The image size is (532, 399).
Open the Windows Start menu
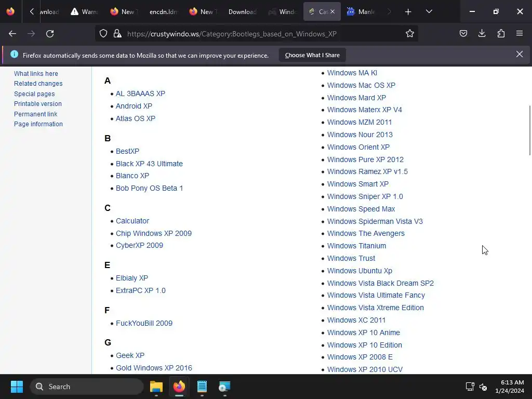tap(17, 387)
